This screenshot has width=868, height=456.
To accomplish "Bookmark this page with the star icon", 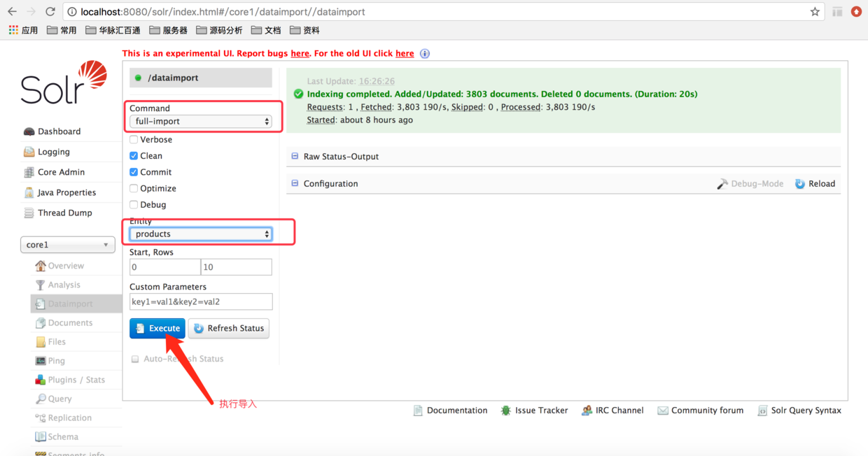I will (815, 11).
